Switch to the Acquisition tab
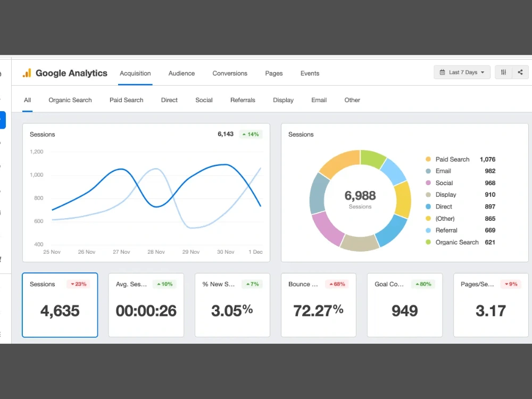Viewport: 532px width, 399px height. coord(135,73)
